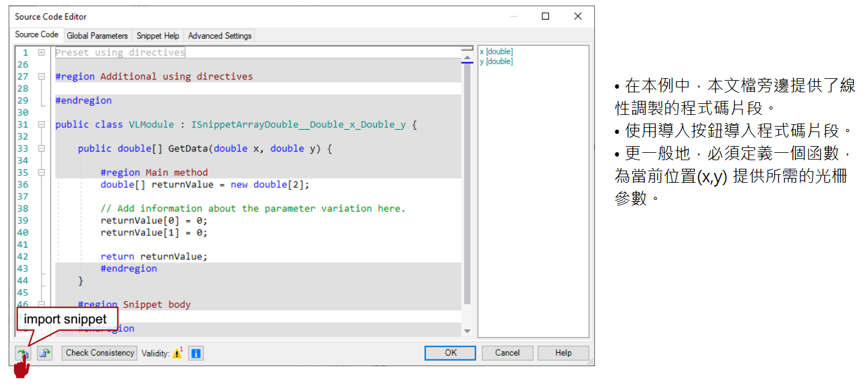Screen dimensions: 868x387
Task: Collapse the Main method region at line 35
Action: (42, 172)
